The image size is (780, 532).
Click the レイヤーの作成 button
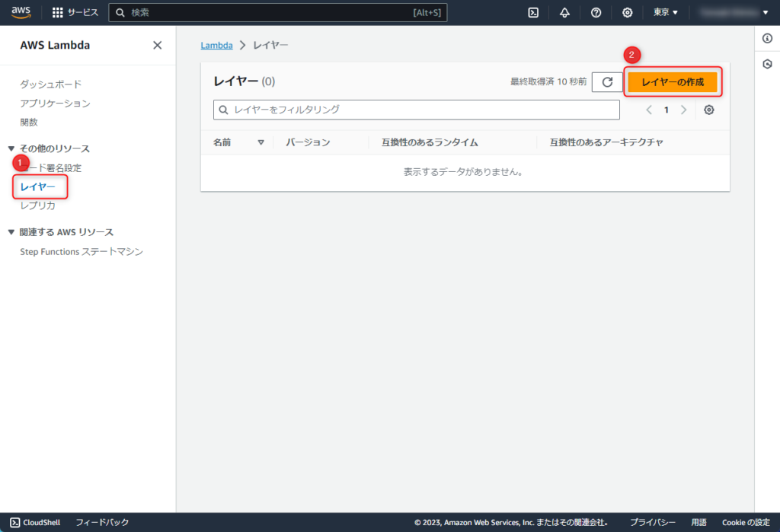673,82
